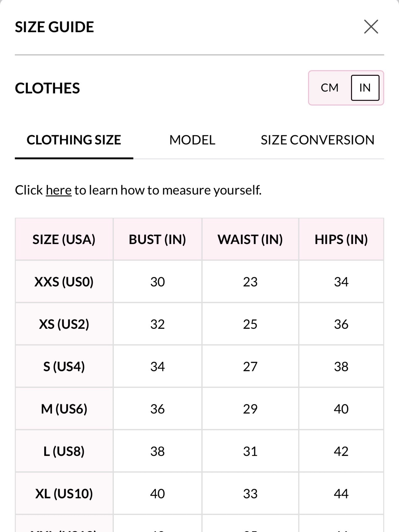Select the S (US4) size row
The width and height of the screenshot is (399, 532).
coord(199,366)
